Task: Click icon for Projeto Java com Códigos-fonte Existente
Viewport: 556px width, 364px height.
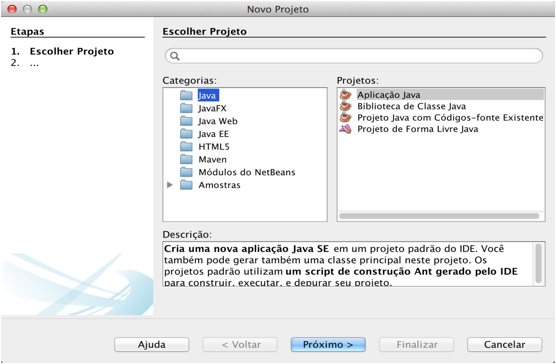Action: [x=345, y=117]
